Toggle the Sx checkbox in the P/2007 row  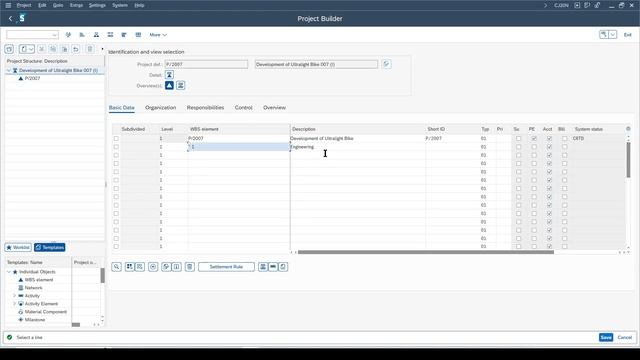pos(518,138)
